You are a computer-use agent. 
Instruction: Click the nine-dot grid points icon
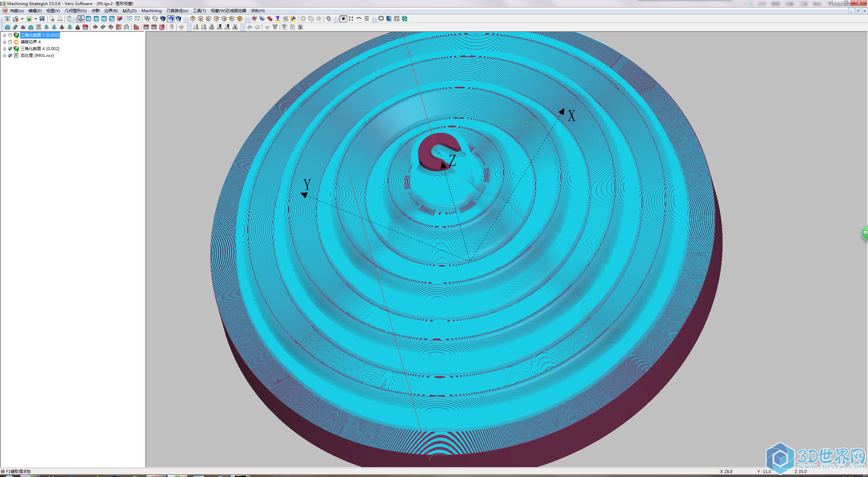pos(367,19)
